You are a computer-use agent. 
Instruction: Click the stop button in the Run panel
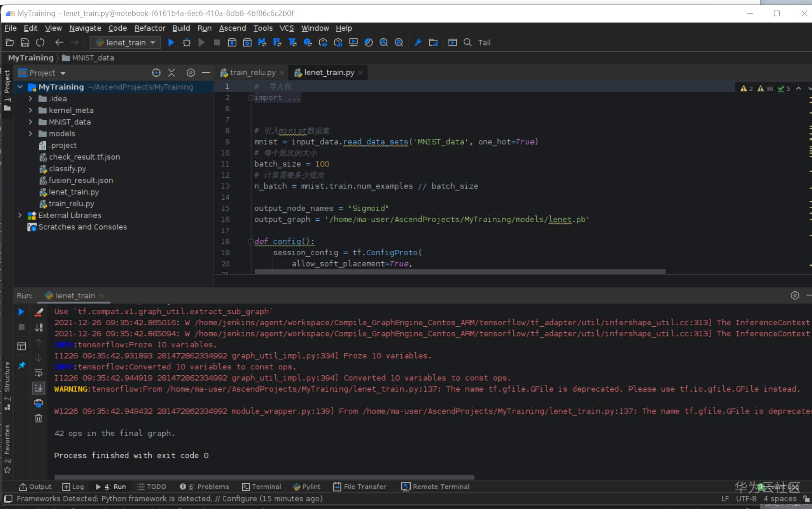click(21, 327)
